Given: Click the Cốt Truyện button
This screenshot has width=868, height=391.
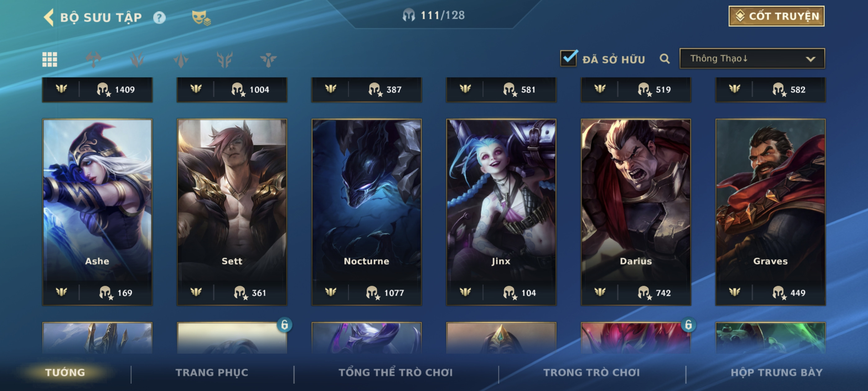Looking at the screenshot, I should tap(776, 16).
